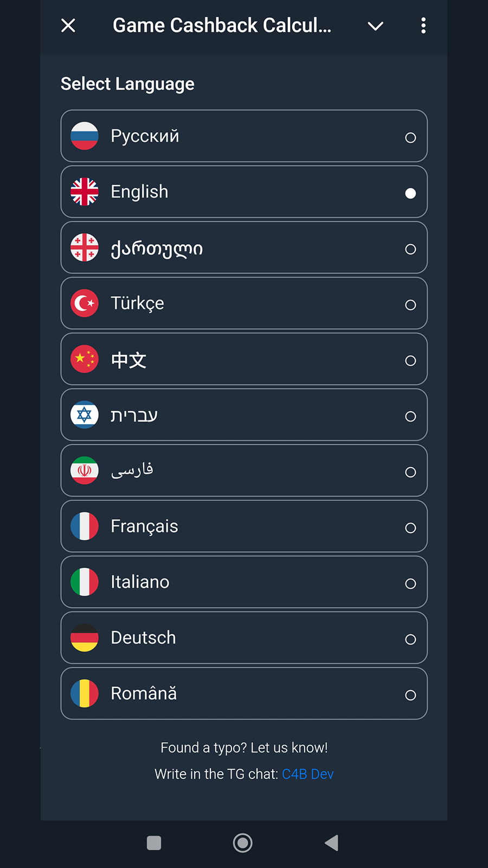This screenshot has height=868, width=488.
Task: Tap the Android home navigation button
Action: pos(242,843)
